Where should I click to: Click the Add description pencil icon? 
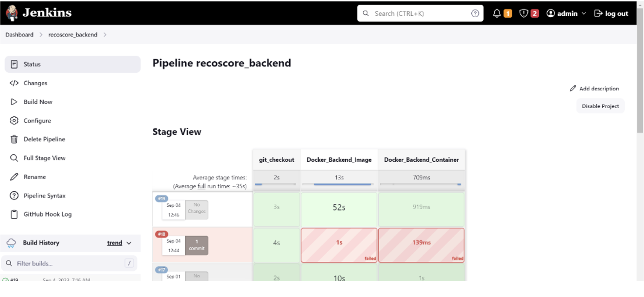click(573, 88)
